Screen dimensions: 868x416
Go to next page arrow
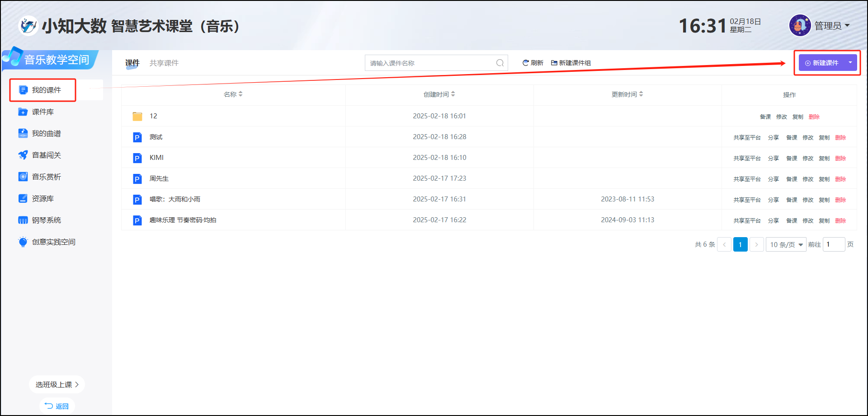[x=756, y=244]
